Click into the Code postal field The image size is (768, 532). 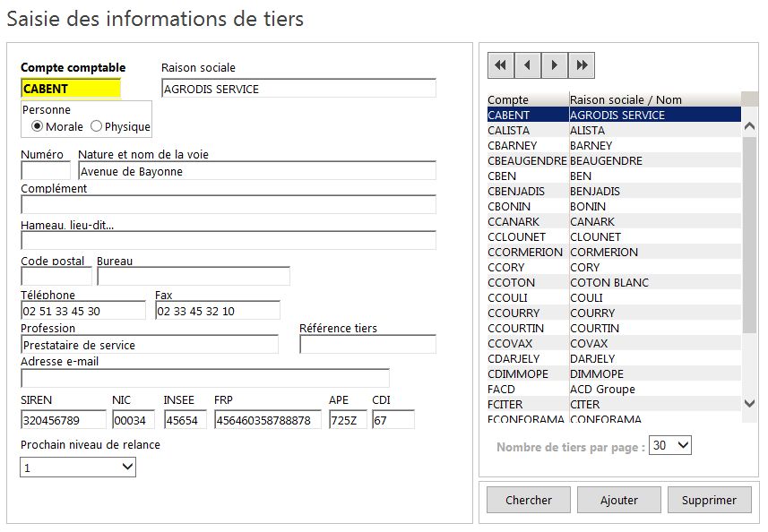[x=56, y=276]
